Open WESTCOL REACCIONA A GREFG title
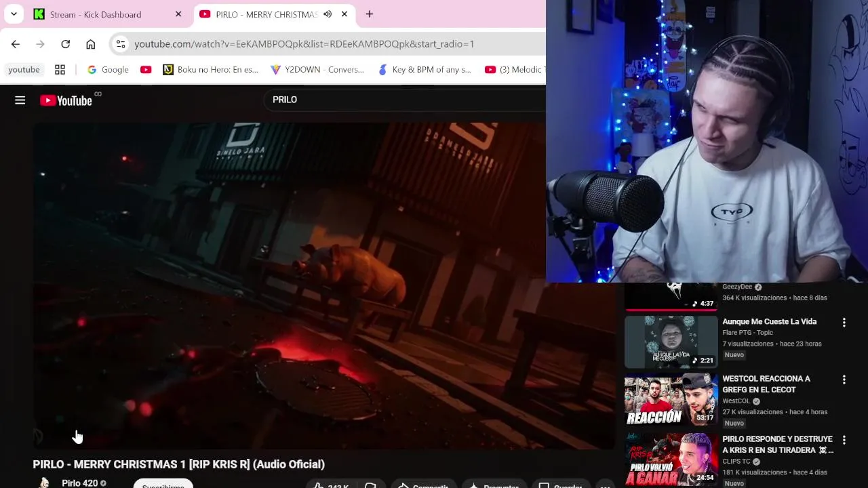Image resolution: width=868 pixels, height=488 pixels. [x=766, y=384]
